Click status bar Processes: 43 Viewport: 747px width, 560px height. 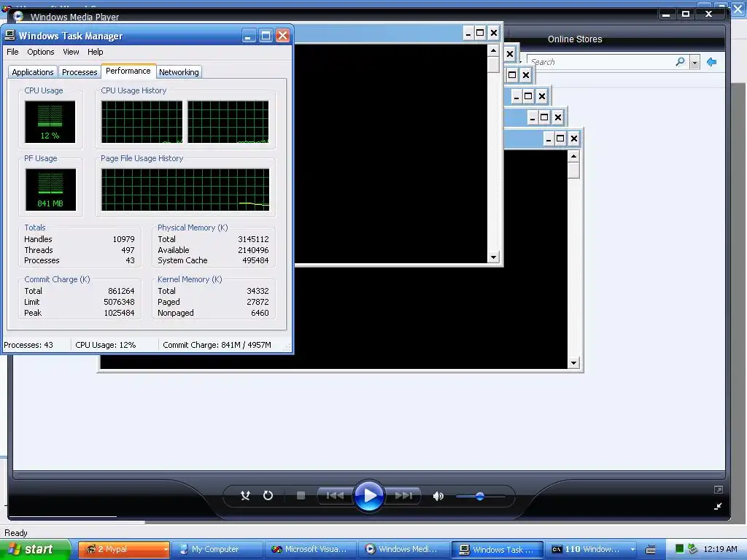pyautogui.click(x=28, y=345)
